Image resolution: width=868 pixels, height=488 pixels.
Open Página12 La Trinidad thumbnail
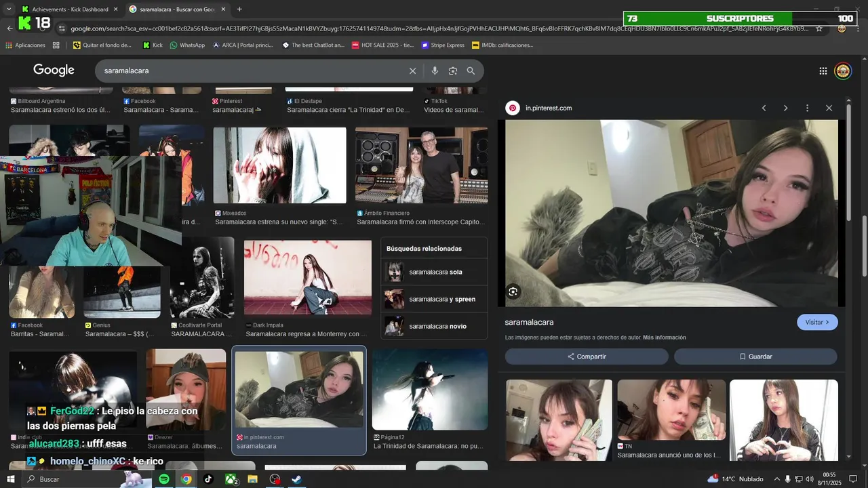pos(430,390)
